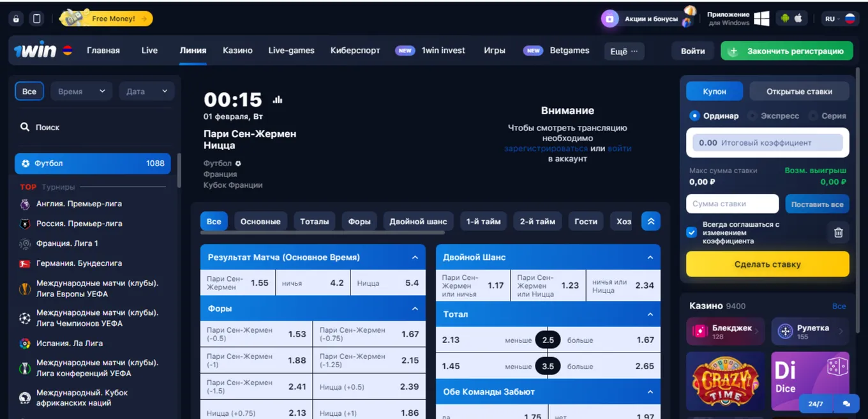Click the войти link in notice
The image size is (868, 419).
click(x=619, y=148)
